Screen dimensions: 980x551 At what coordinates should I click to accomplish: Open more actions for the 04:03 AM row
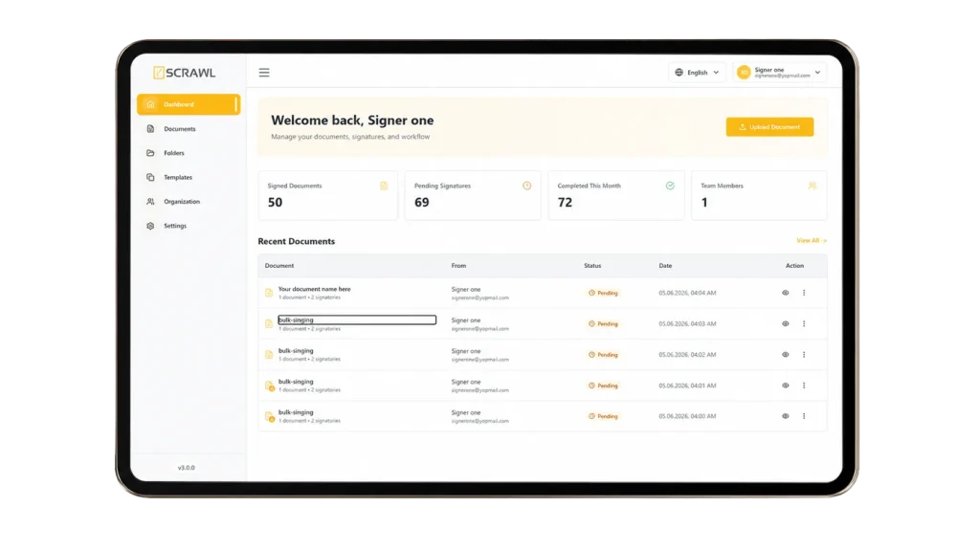[804, 323]
